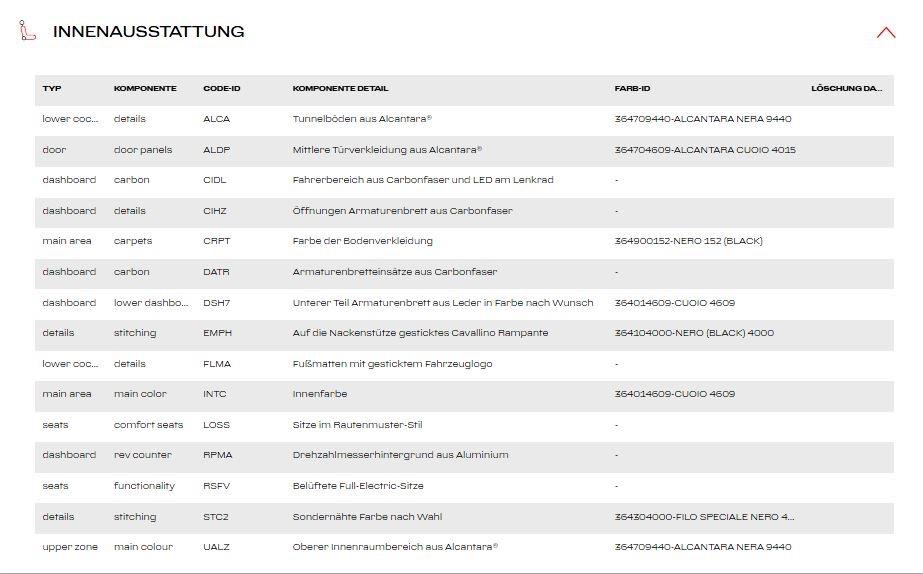Click the Innenfarbe detail cell
Screen dimensions: 923x574
tap(319, 394)
